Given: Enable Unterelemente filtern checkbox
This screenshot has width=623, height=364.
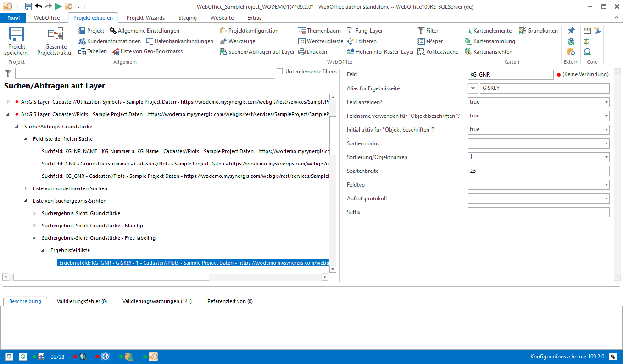Looking at the screenshot, I should [x=280, y=72].
